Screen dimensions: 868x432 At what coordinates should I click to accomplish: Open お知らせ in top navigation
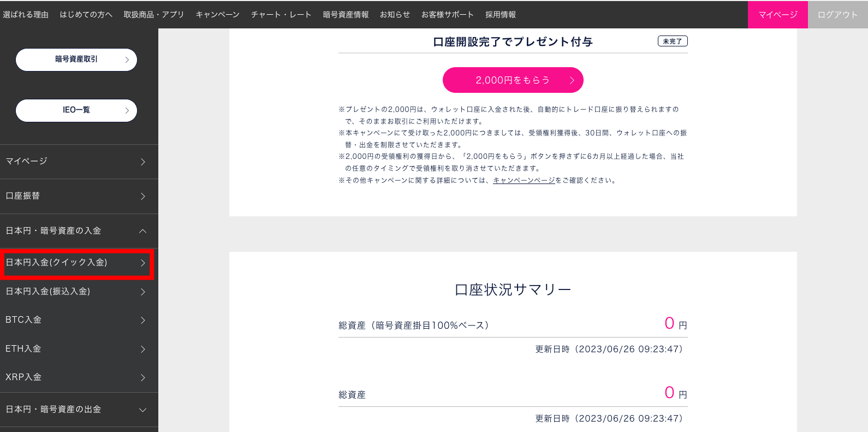[395, 15]
